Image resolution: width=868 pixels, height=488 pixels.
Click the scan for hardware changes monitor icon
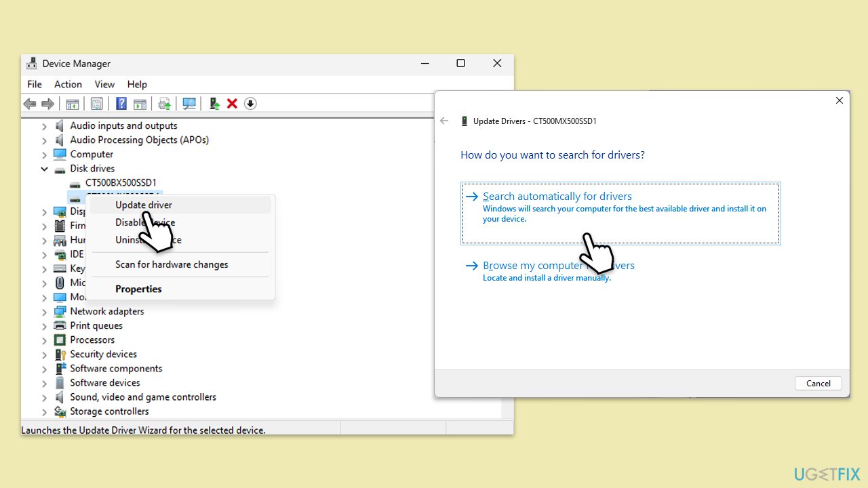pyautogui.click(x=189, y=104)
